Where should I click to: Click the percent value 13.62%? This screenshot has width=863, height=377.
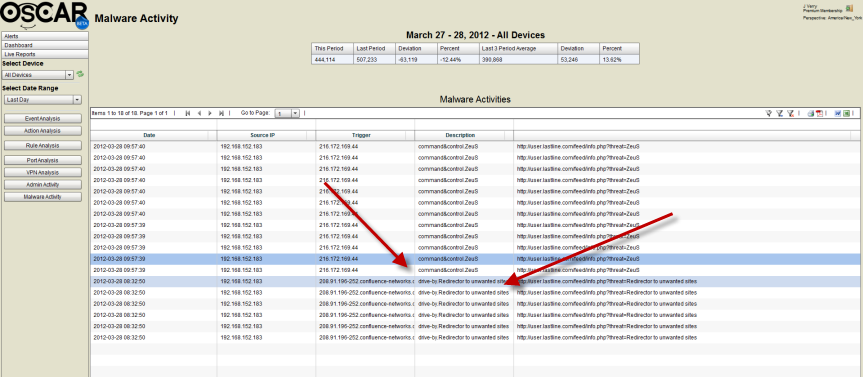point(611,59)
